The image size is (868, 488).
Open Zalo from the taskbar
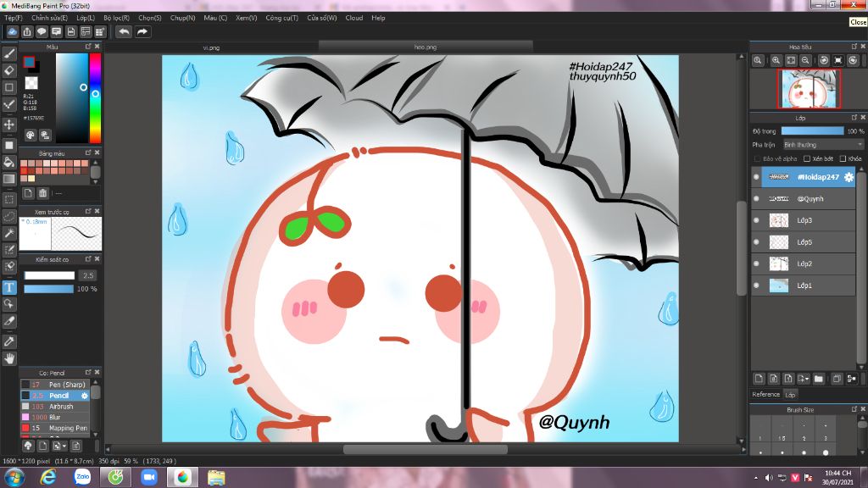click(82, 478)
